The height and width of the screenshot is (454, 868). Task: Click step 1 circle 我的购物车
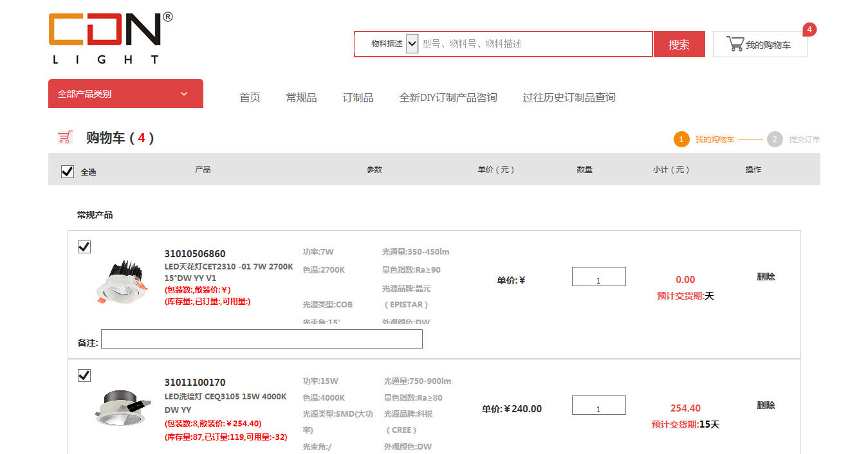tap(681, 140)
